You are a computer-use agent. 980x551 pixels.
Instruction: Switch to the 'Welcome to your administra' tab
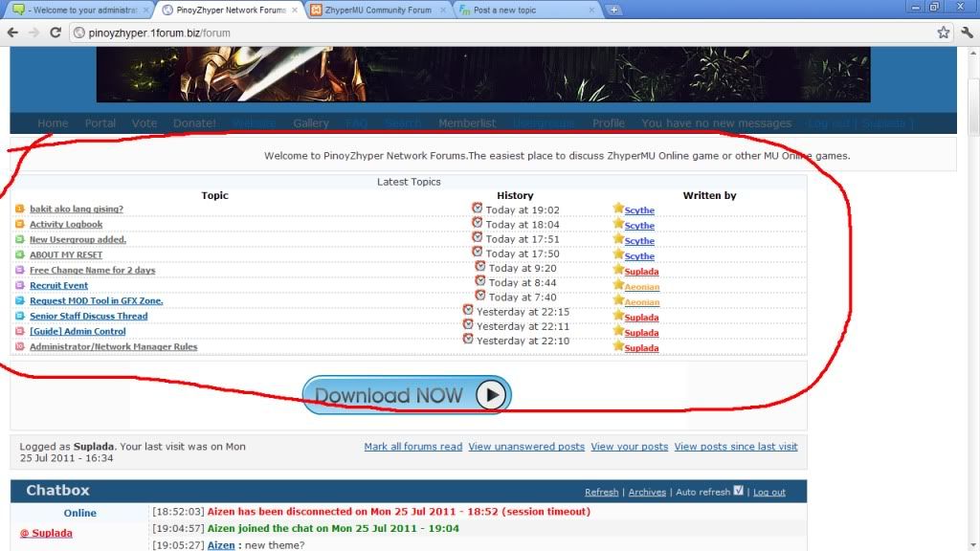[82, 10]
